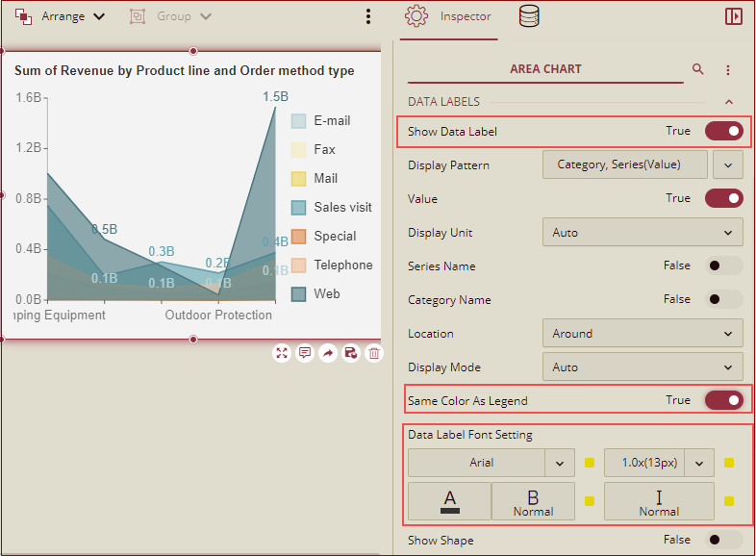Click the share arrow icon below the chart
The image size is (756, 556).
pos(328,353)
